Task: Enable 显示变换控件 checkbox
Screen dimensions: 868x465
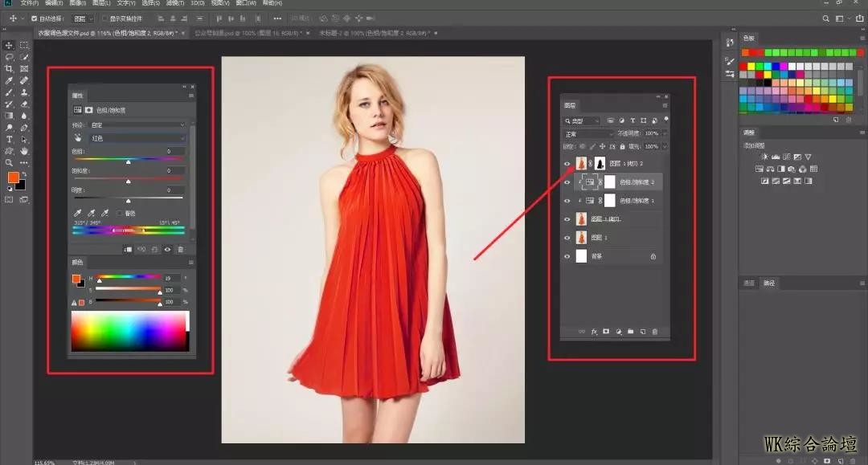Action: click(x=104, y=18)
